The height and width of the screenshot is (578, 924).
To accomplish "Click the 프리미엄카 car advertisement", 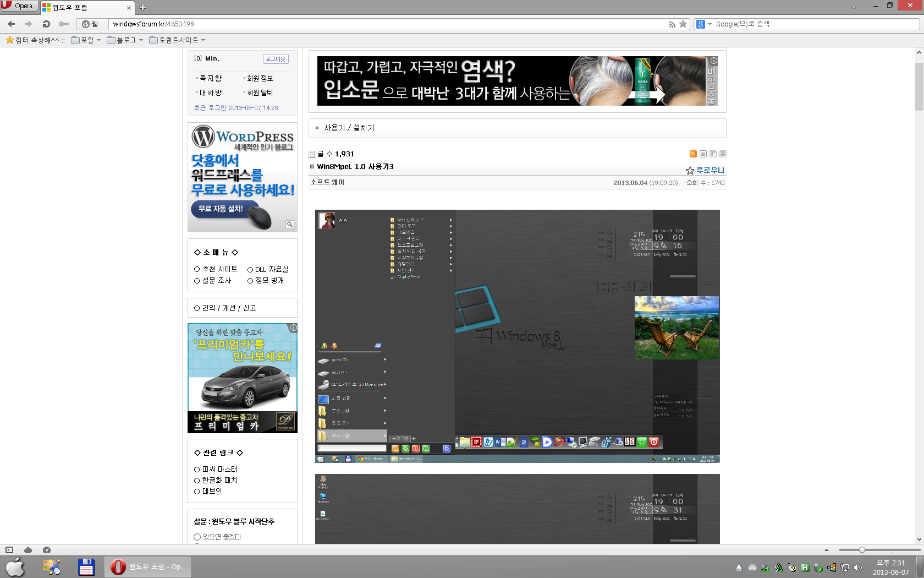I will [x=243, y=378].
